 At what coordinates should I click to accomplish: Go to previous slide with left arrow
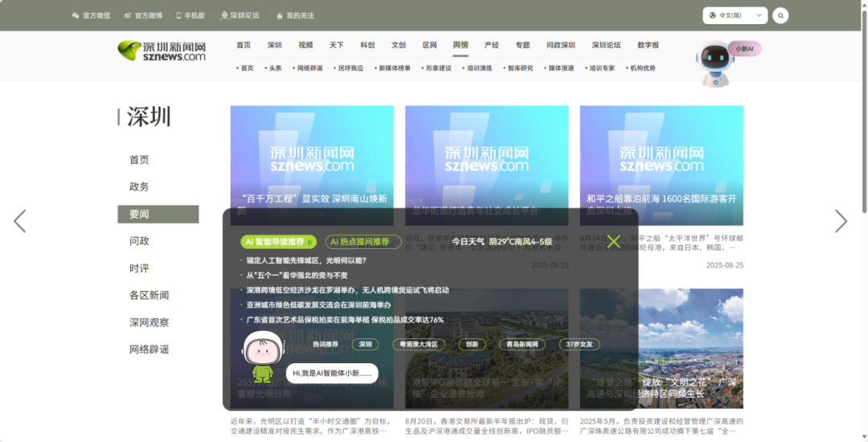20,221
